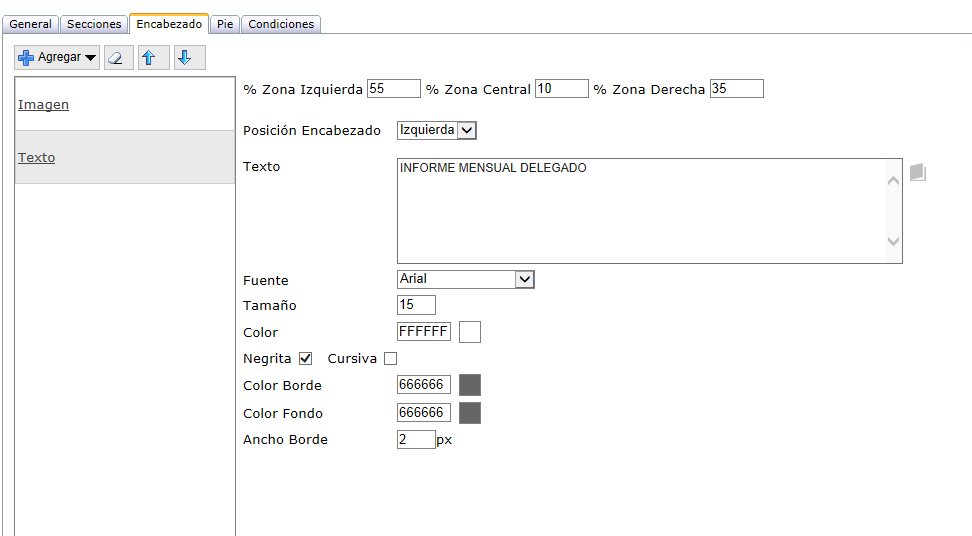Image resolution: width=972 pixels, height=536 pixels.
Task: Click the eraser delete icon in toolbar
Action: [118, 58]
